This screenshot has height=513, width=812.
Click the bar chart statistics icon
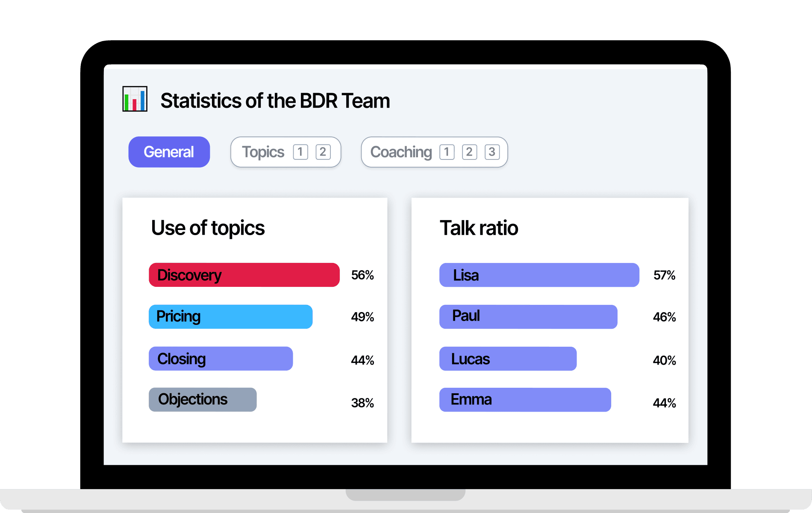pyautogui.click(x=135, y=99)
